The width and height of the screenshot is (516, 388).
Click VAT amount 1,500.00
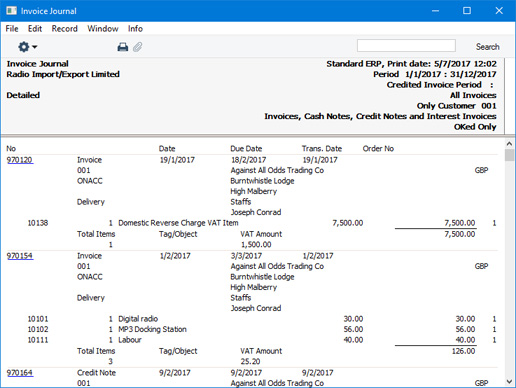256,245
